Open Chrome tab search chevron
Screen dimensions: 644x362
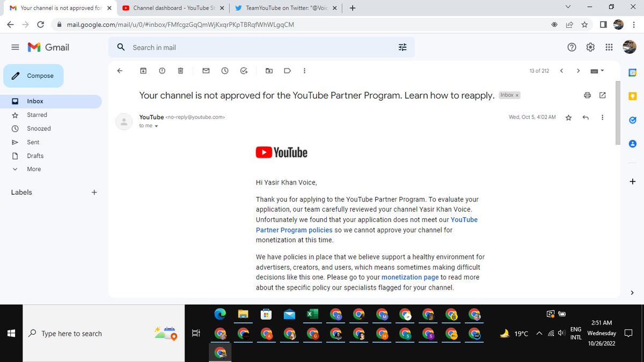(568, 7)
